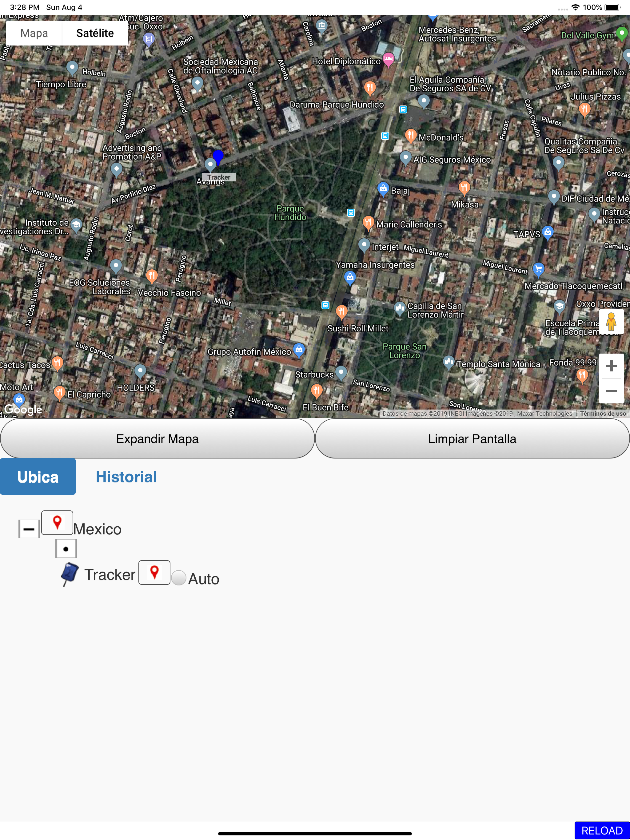
Task: Click the Daruma Parque Hundido restaurant pin
Action: click(x=370, y=88)
